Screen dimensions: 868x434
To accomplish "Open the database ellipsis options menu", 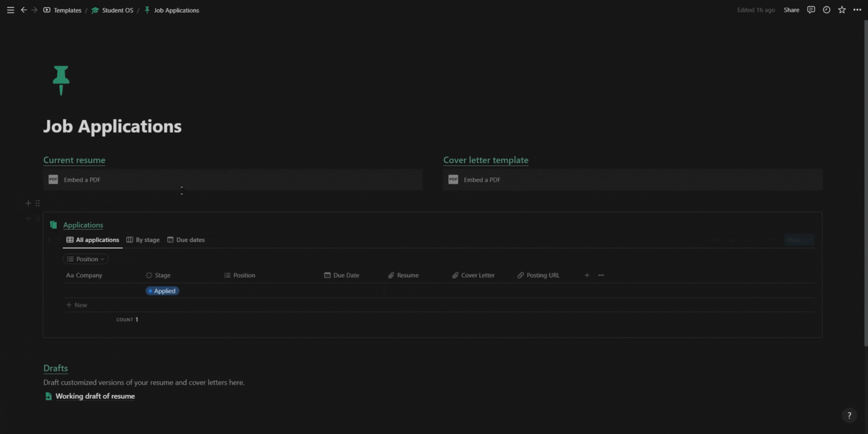I will point(601,275).
